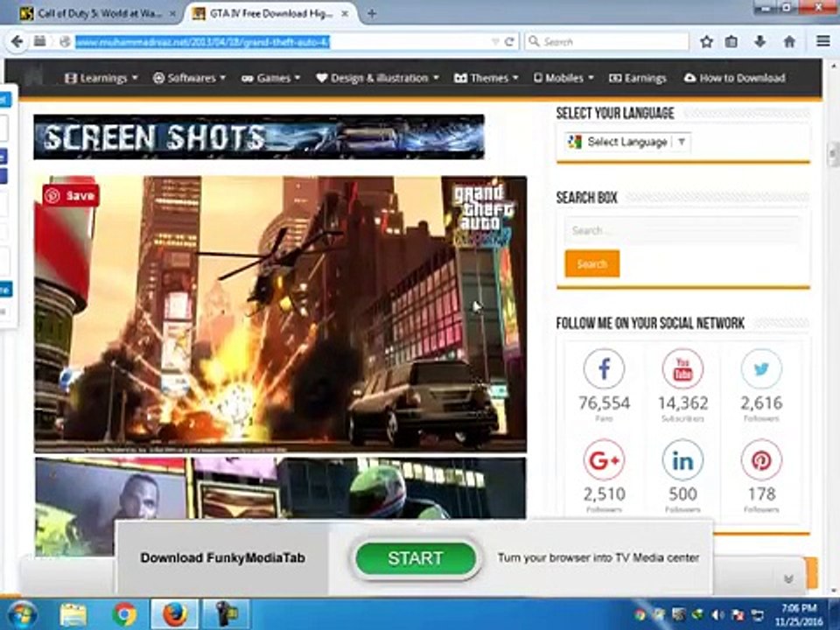Open Windows Explorer from the taskbar
840x630 pixels.
[x=73, y=614]
